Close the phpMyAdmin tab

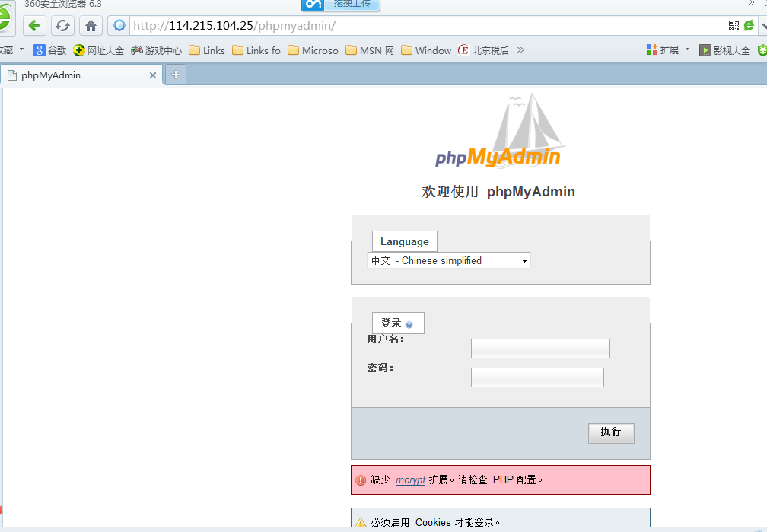tap(153, 75)
